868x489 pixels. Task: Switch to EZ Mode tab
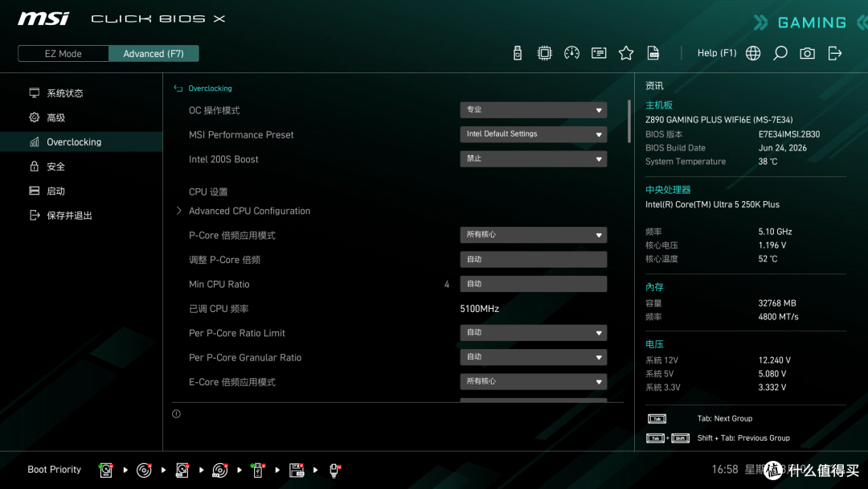[63, 54]
